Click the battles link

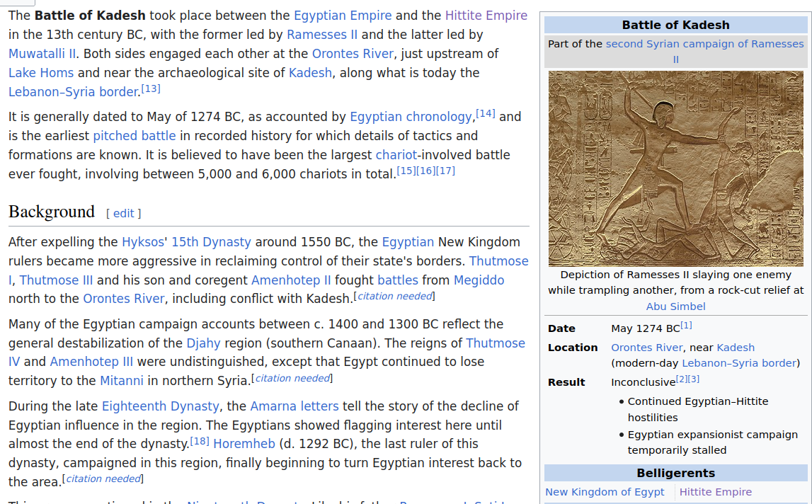(x=398, y=281)
